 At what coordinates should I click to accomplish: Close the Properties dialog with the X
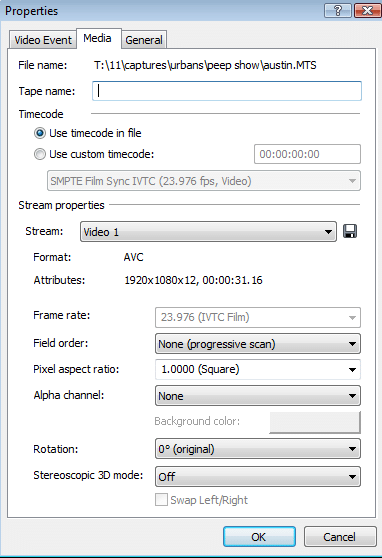pyautogui.click(x=367, y=11)
